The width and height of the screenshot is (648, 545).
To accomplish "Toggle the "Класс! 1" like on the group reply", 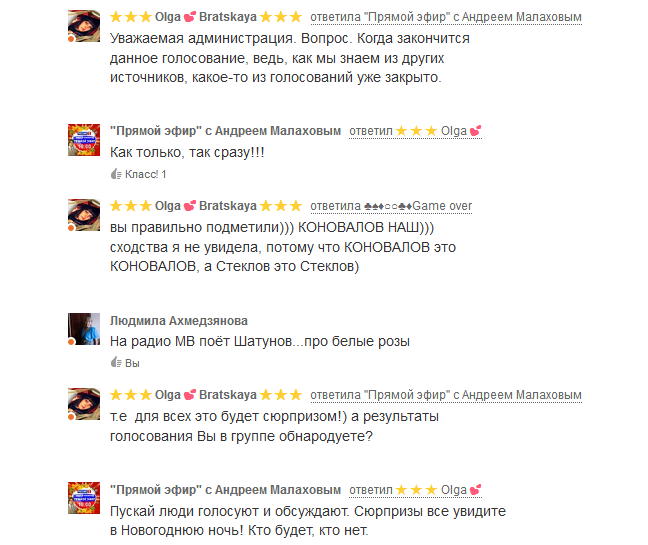I will [x=138, y=174].
